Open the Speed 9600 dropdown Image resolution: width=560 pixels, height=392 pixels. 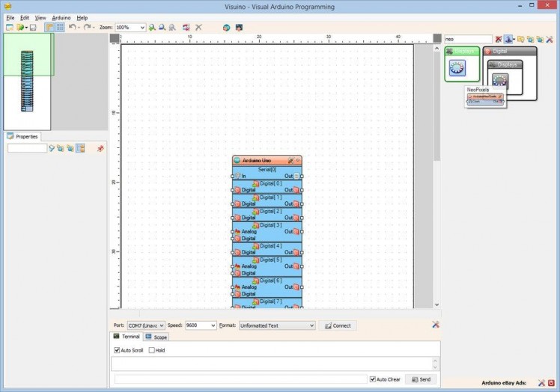pyautogui.click(x=201, y=326)
